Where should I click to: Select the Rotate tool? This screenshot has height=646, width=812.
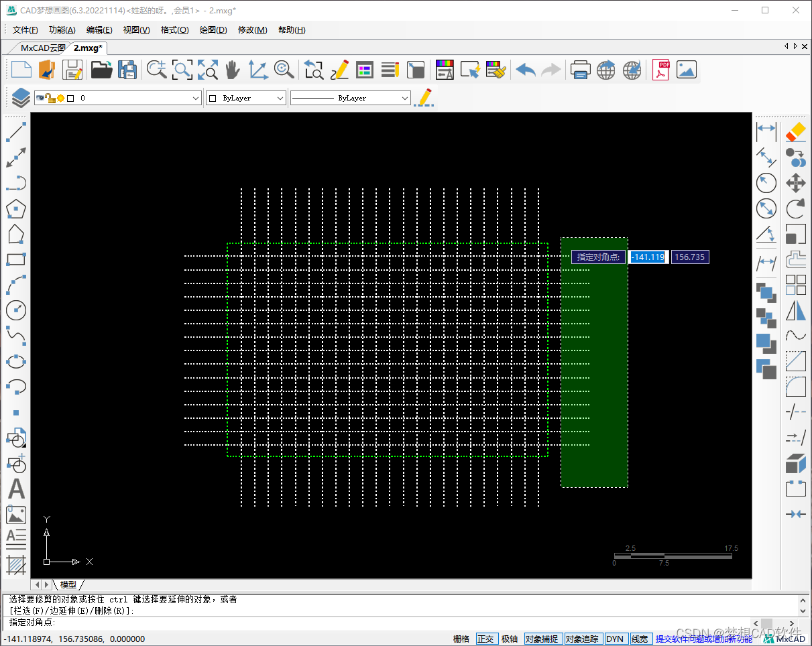(795, 208)
